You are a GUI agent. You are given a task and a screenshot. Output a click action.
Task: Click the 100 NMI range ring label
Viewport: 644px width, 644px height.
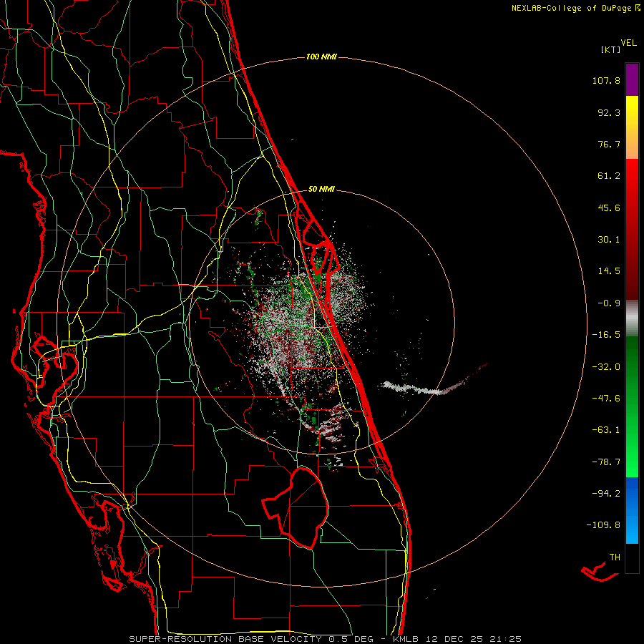(321, 57)
